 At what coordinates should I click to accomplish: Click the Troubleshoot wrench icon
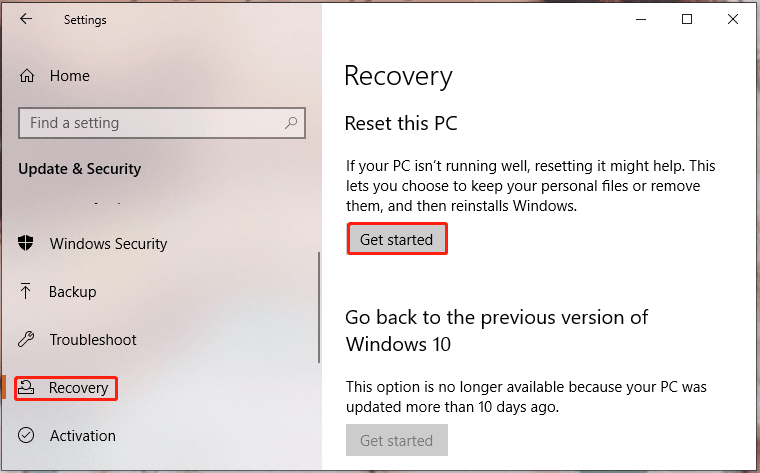pyautogui.click(x=26, y=339)
